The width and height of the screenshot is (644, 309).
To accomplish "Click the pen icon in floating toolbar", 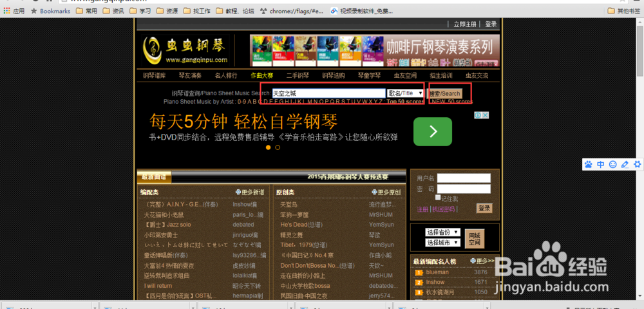I will (625, 165).
